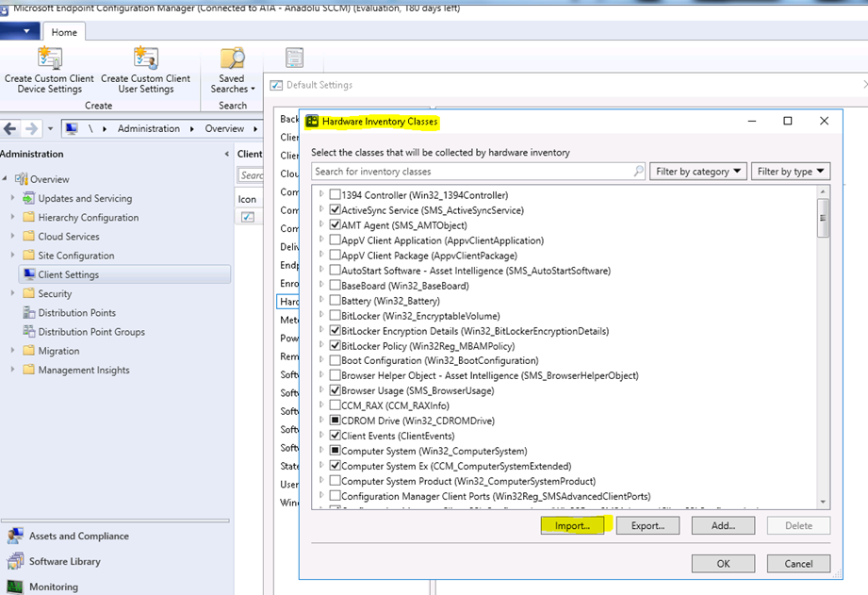Viewport: 868px width, 595px height.
Task: Check the Battery (Win32_Battery) checkbox
Action: click(335, 300)
